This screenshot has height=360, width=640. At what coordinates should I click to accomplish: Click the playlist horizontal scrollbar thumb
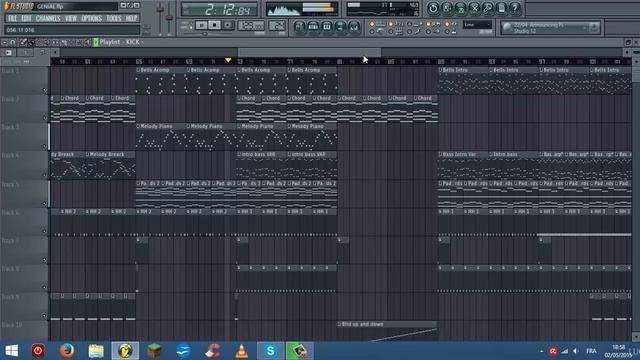(309, 52)
